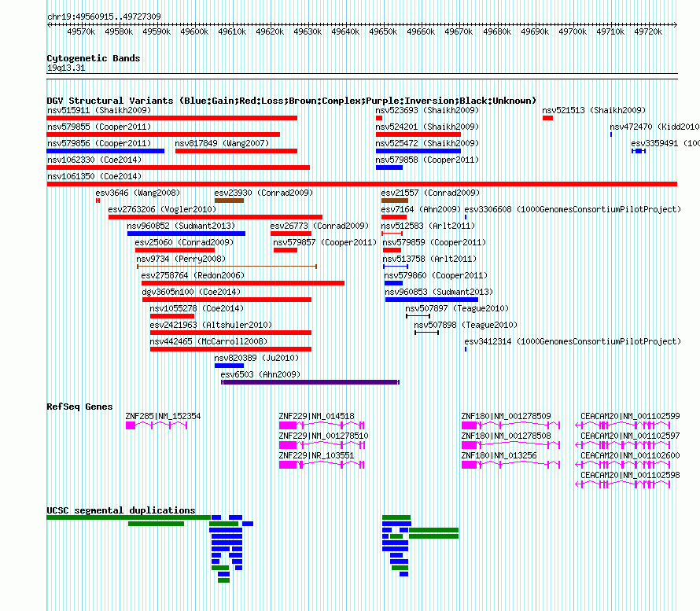Screen dimensions: 700x611
Task: Select the nsv579859 (Cooper2011) label
Action: click(434, 242)
